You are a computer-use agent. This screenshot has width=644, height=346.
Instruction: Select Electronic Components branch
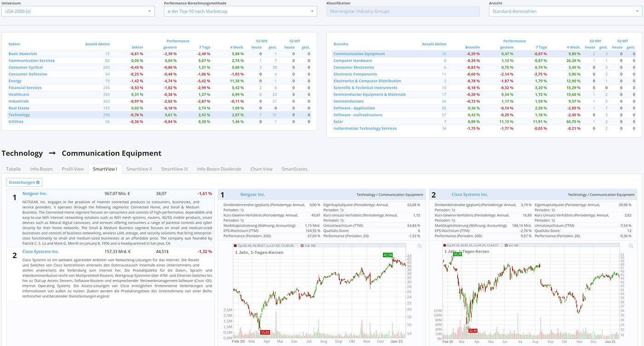[x=355, y=74]
